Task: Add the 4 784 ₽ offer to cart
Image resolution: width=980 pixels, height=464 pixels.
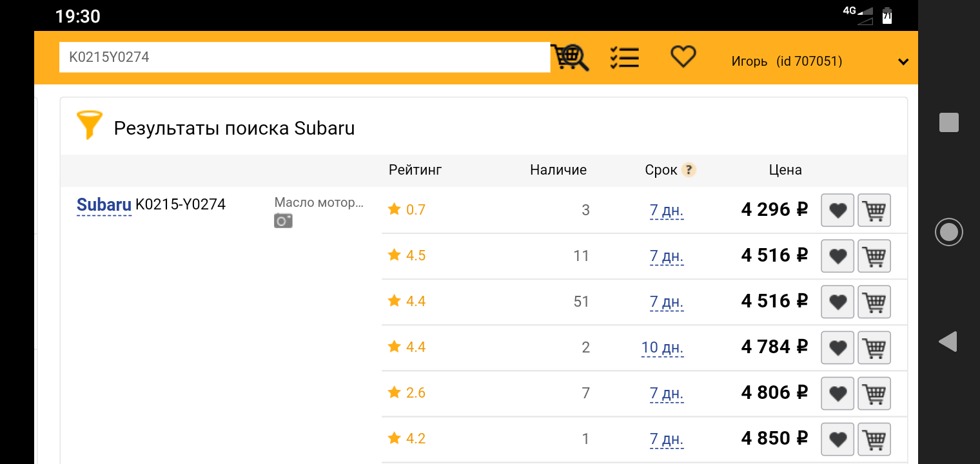Action: click(x=874, y=347)
